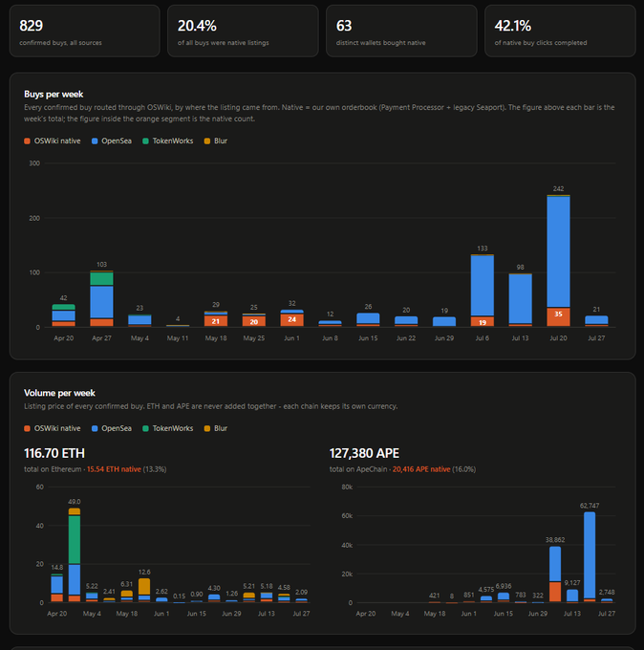Click May 11 label on Buys per week axis

[x=178, y=338]
